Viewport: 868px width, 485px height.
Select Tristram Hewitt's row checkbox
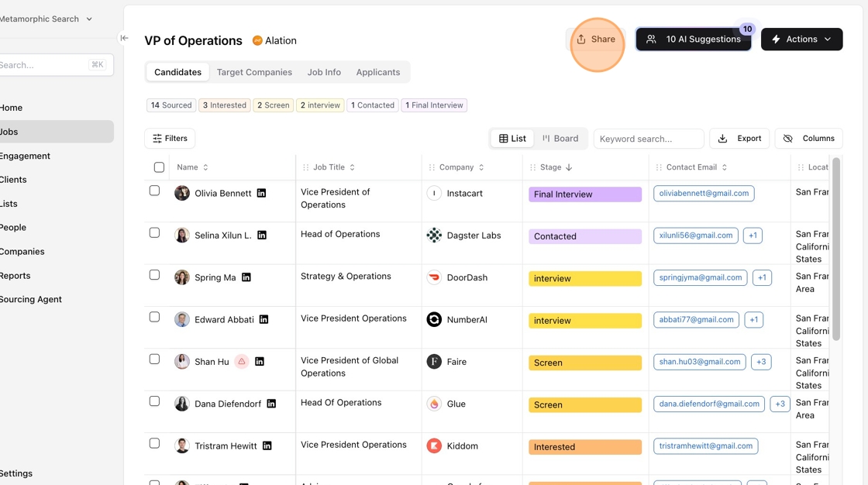point(154,443)
